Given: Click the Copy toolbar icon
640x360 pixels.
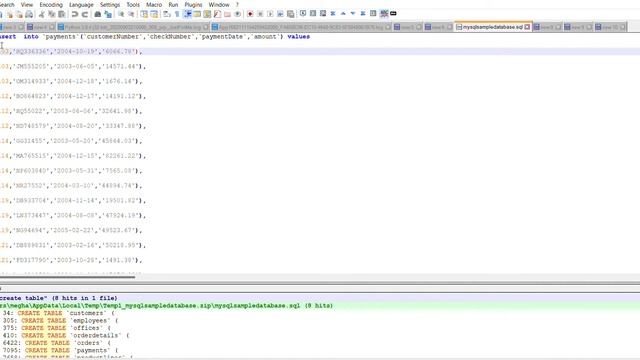Looking at the screenshot, I should point(52,14).
